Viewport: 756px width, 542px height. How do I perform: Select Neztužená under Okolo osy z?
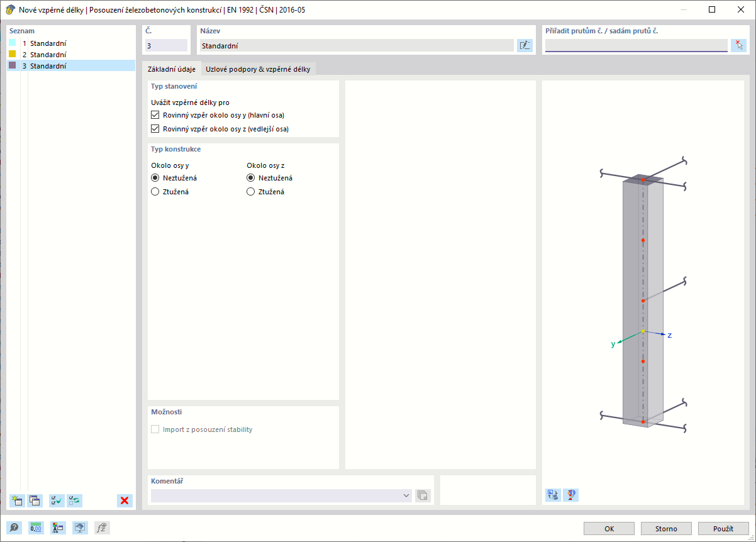tap(251, 178)
